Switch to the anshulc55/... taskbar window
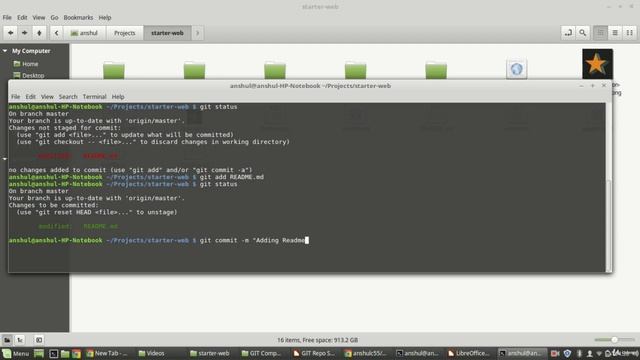 pos(365,353)
